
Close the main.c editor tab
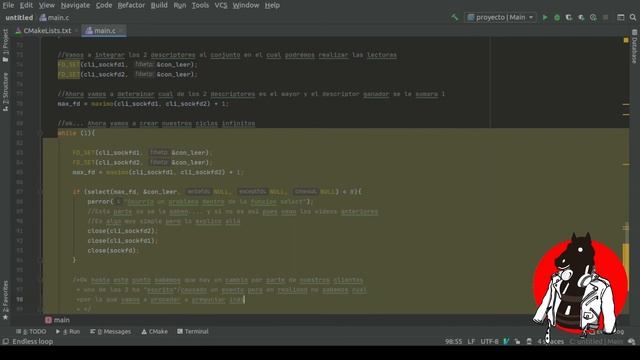[121, 31]
